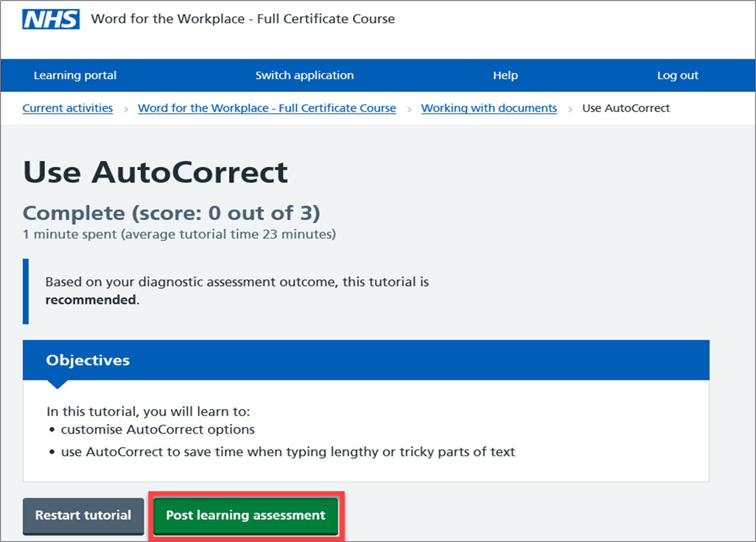Click the Use AutoCorrect breadcrumb text
756x542 pixels.
click(x=626, y=108)
